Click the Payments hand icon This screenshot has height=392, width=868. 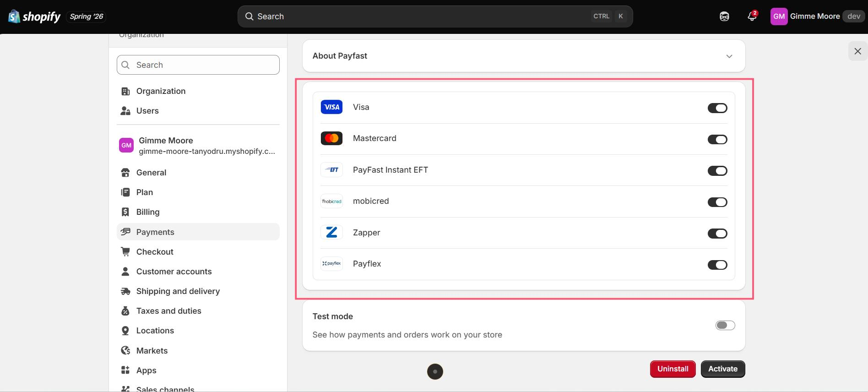click(125, 232)
